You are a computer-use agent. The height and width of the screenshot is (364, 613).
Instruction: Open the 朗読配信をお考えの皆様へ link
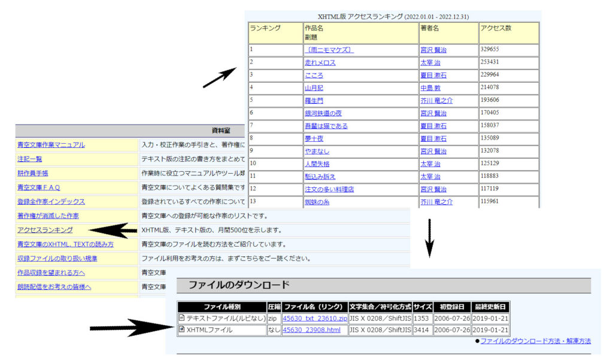pyautogui.click(x=54, y=287)
